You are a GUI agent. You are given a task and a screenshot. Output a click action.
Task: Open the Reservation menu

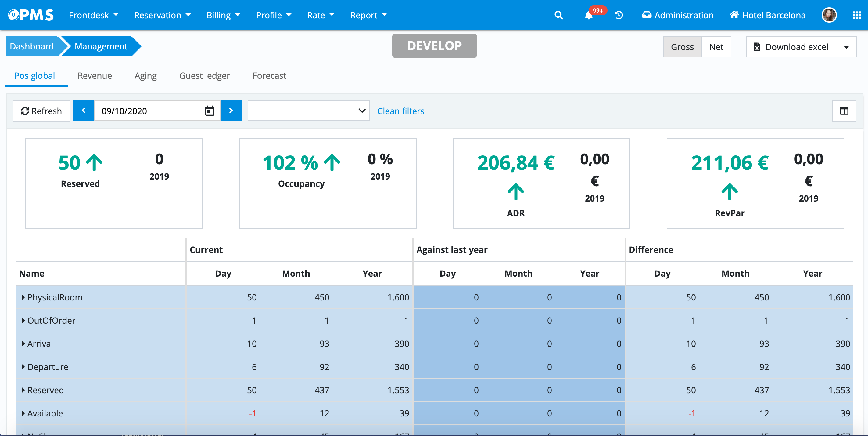(162, 15)
